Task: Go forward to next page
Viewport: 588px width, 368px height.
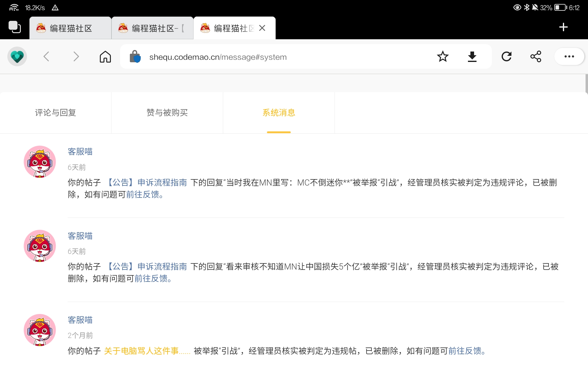Action: 76,56
